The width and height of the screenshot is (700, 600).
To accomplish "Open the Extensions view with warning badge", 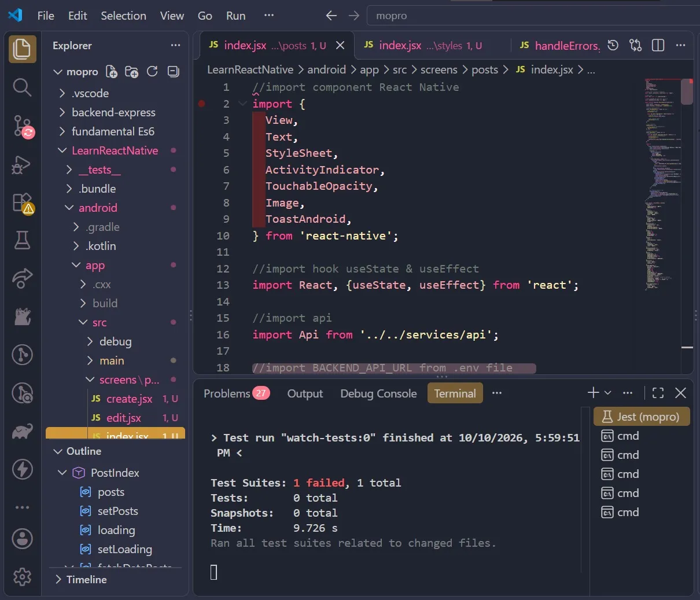I will coord(23,203).
